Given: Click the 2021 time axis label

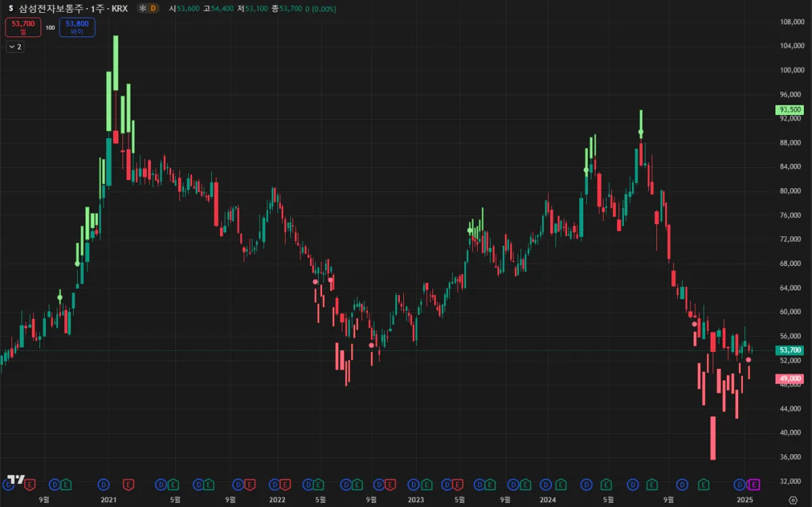Looking at the screenshot, I should click(x=108, y=500).
